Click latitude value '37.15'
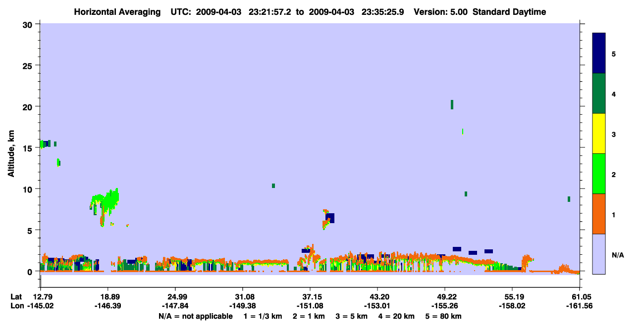Screen dimensions: 644x330 click(x=310, y=297)
